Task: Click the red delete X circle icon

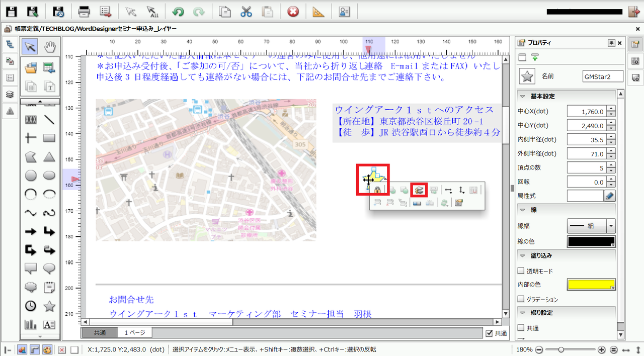Action: coord(293,11)
